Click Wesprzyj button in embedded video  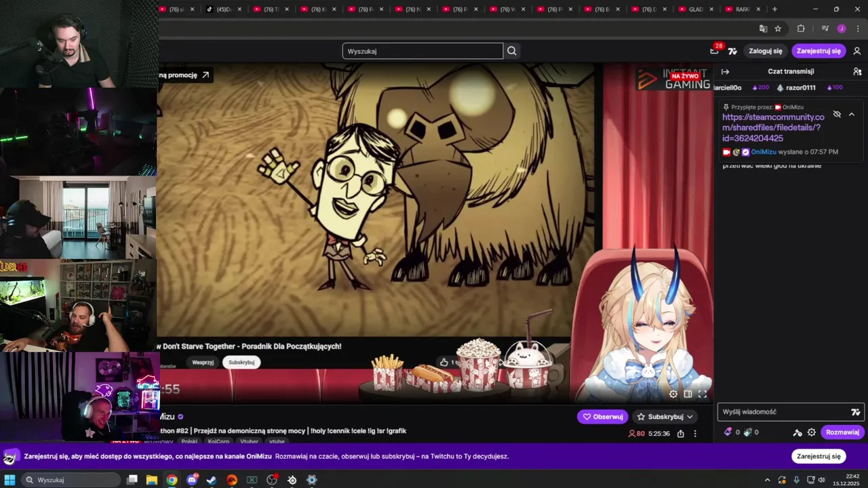[x=203, y=363]
